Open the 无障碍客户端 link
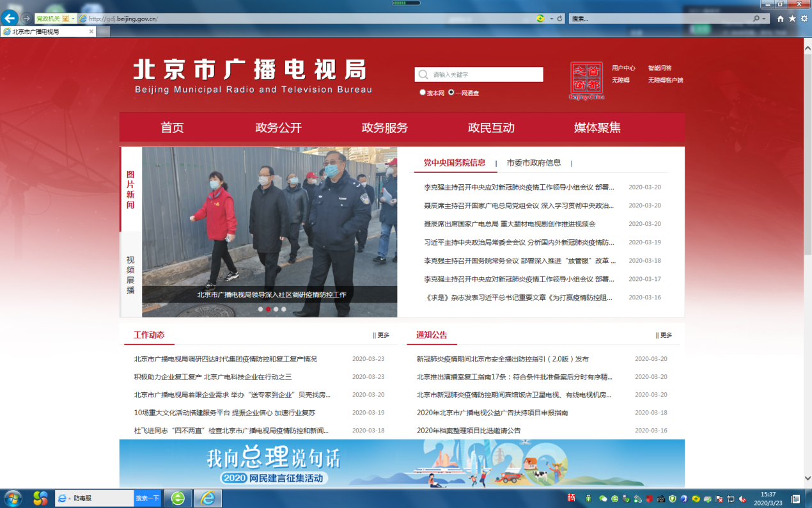 (x=666, y=80)
